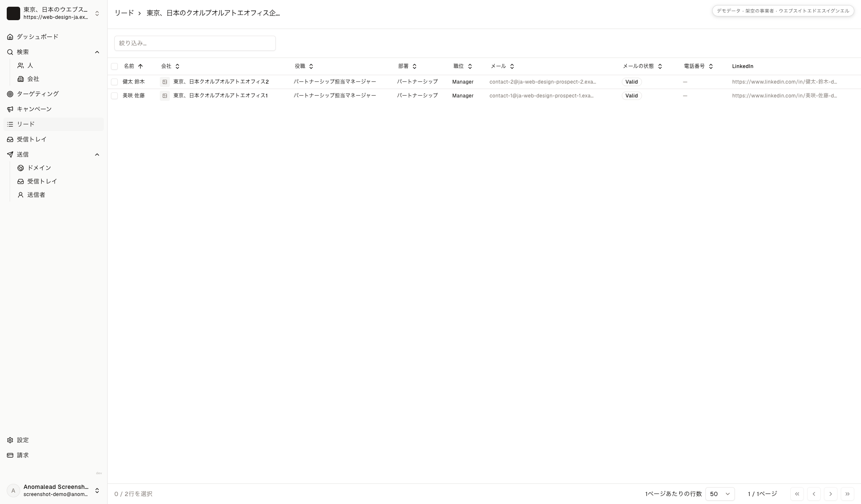Open the ダッシュボード home icon
Viewport: 861px width, 504px height.
tap(10, 37)
